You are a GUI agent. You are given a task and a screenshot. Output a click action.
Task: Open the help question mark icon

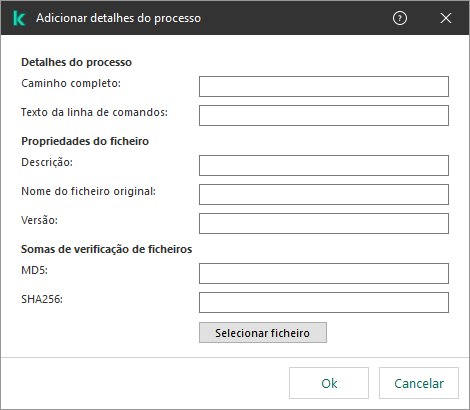[400, 18]
